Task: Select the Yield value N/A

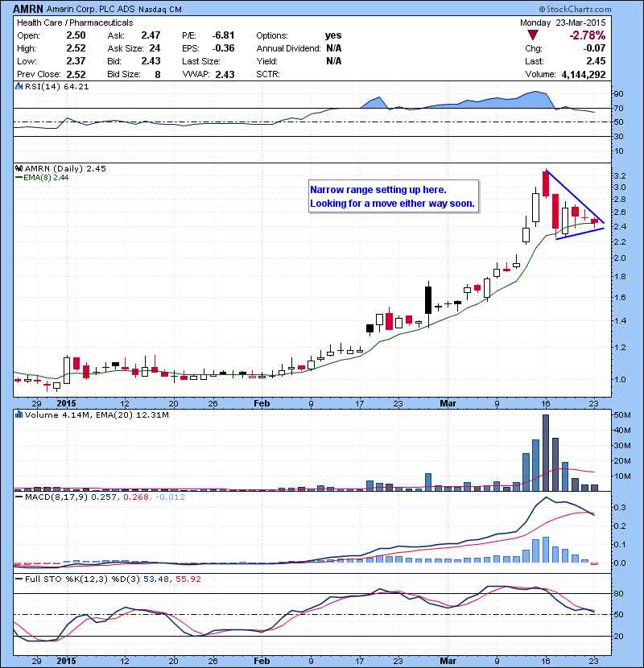Action: click(334, 61)
